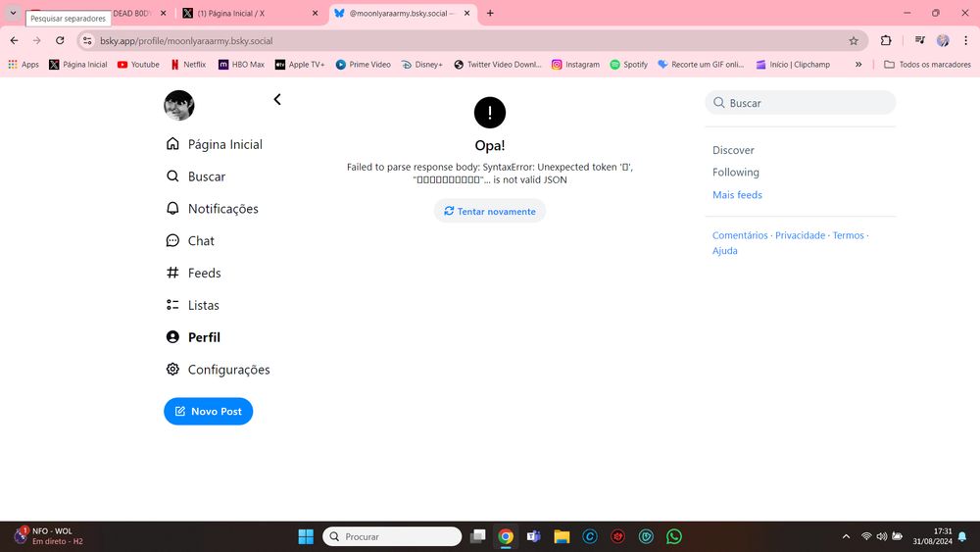
Task: Open the Privacidade link
Action: tap(800, 235)
